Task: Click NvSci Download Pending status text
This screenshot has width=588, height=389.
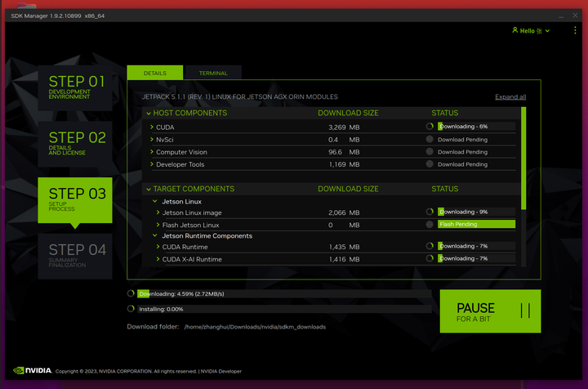Action: tap(462, 140)
